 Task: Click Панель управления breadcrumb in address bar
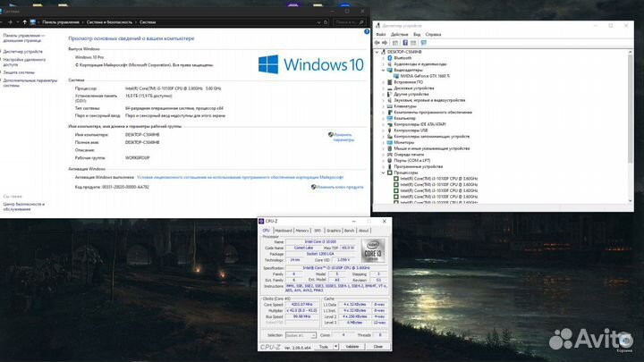(61, 22)
